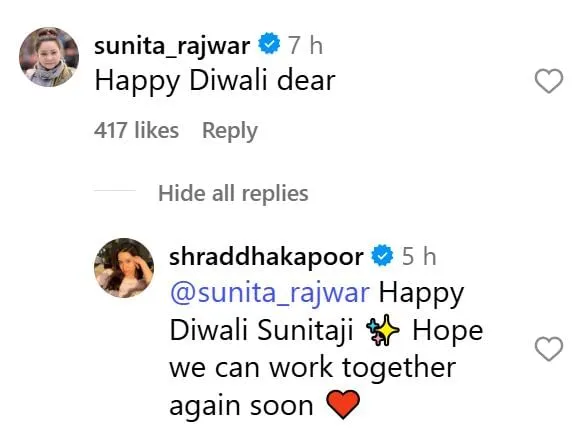
Task: View the 417 likes list
Action: (x=136, y=130)
